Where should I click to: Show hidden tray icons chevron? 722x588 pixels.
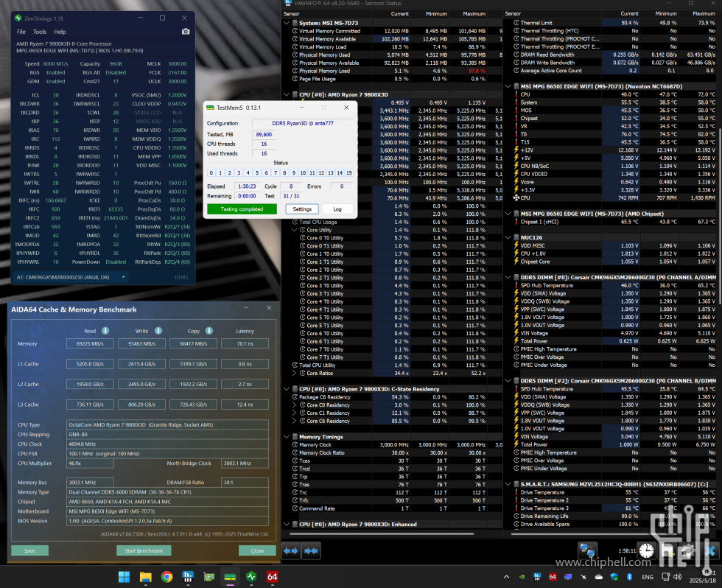pos(507,576)
